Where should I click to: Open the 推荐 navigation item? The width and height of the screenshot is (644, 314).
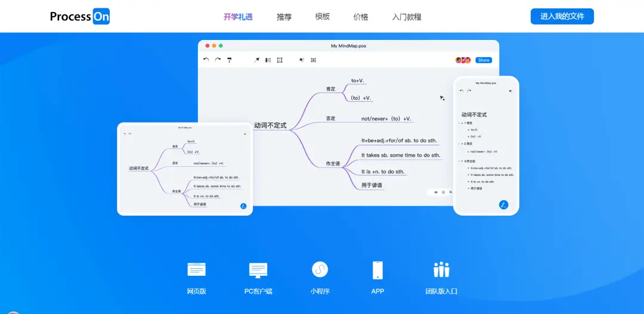(x=284, y=17)
